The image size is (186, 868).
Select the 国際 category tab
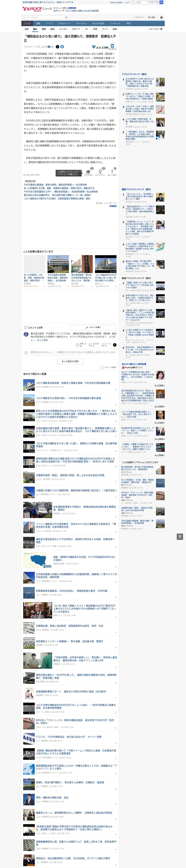coord(44,29)
